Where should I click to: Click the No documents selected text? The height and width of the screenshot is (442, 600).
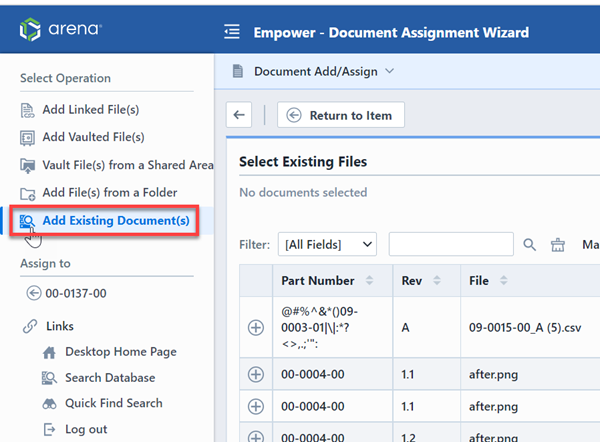pos(303,192)
